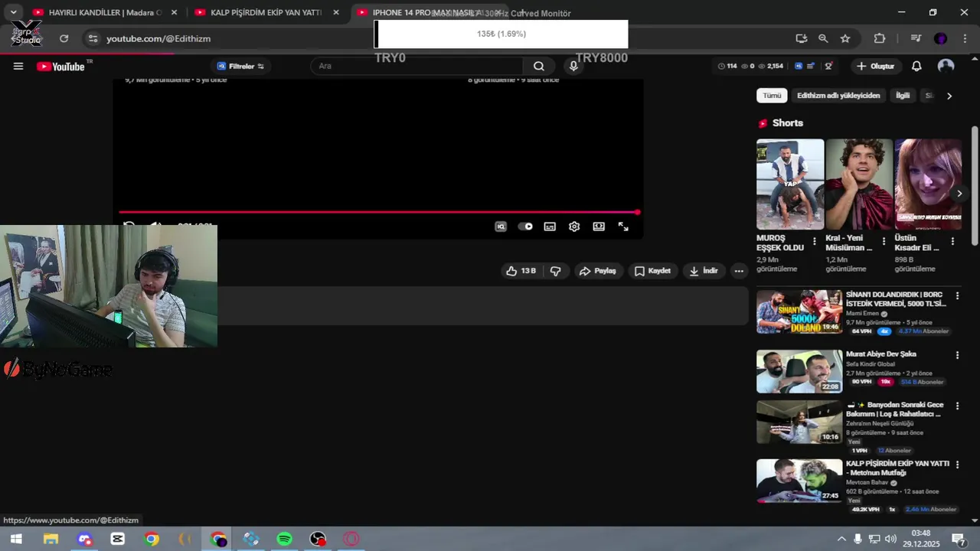Save the video with Kaydet
The height and width of the screenshot is (551, 980).
point(652,271)
